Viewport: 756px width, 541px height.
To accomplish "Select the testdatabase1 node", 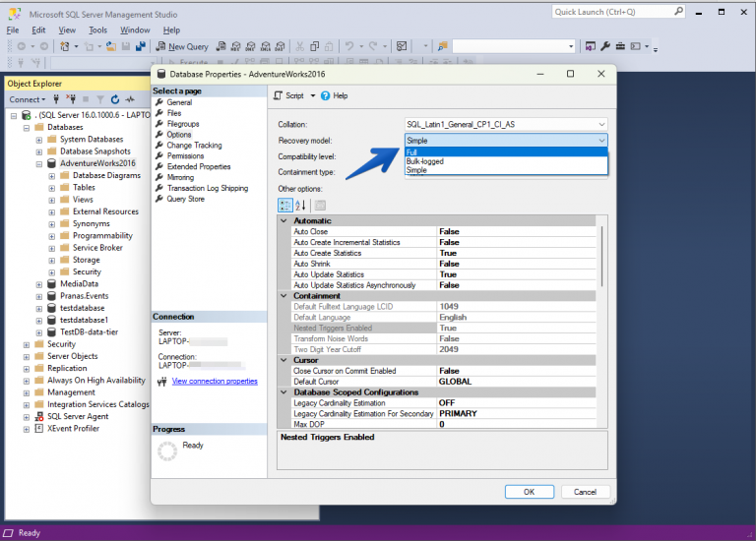I will point(84,320).
